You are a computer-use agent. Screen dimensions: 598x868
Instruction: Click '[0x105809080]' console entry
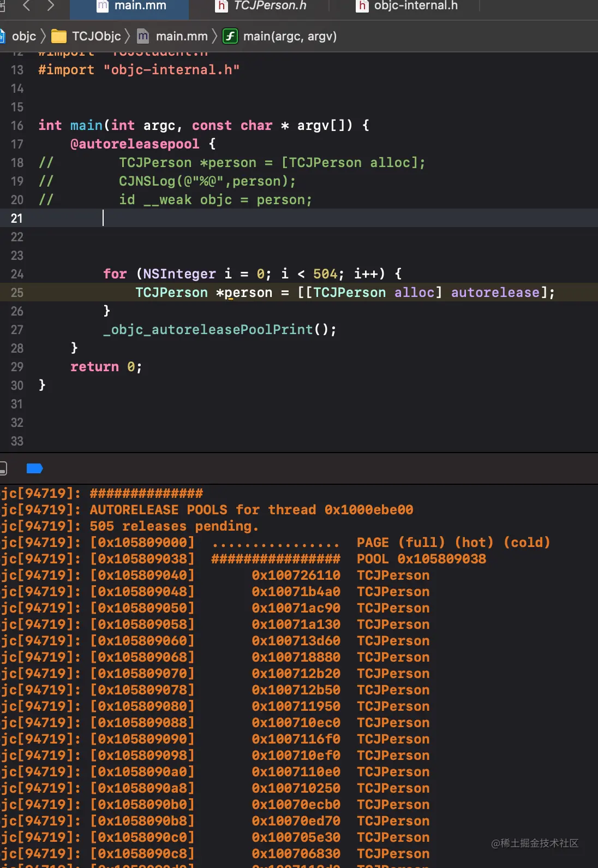pos(142,706)
